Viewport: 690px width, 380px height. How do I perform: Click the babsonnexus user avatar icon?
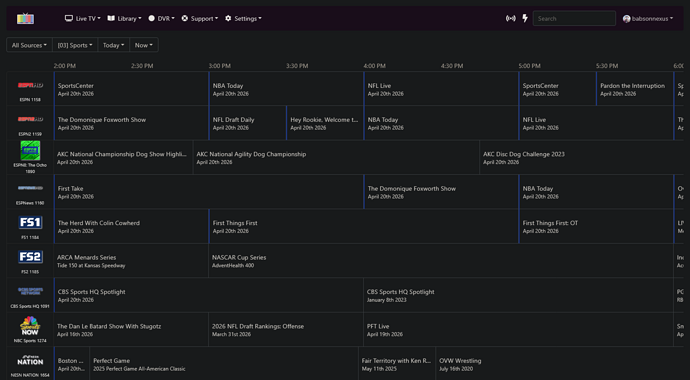(x=627, y=18)
